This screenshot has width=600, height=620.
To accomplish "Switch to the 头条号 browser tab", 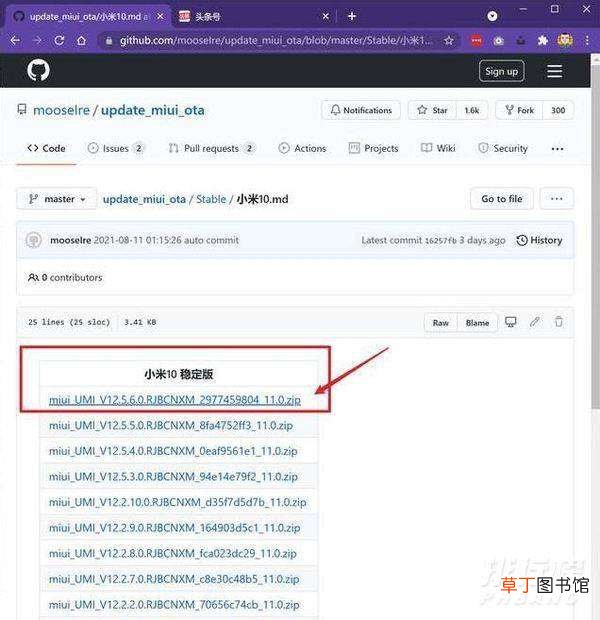I will pyautogui.click(x=251, y=16).
